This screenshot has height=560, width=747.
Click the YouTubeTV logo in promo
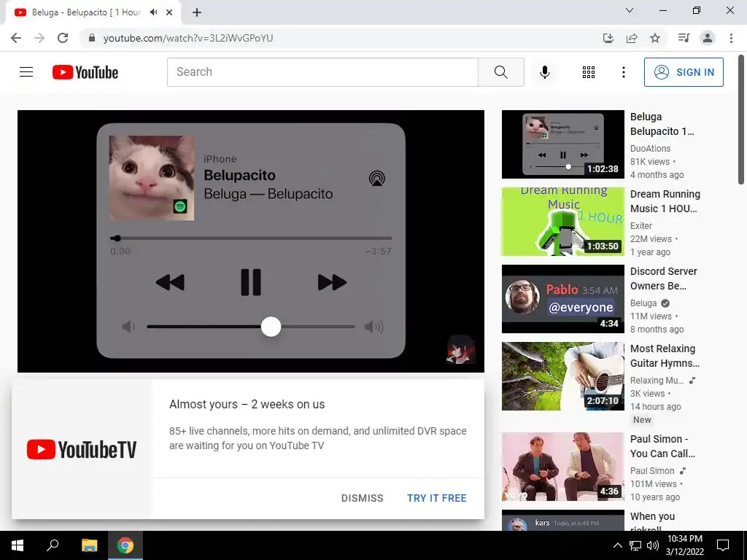(82, 449)
